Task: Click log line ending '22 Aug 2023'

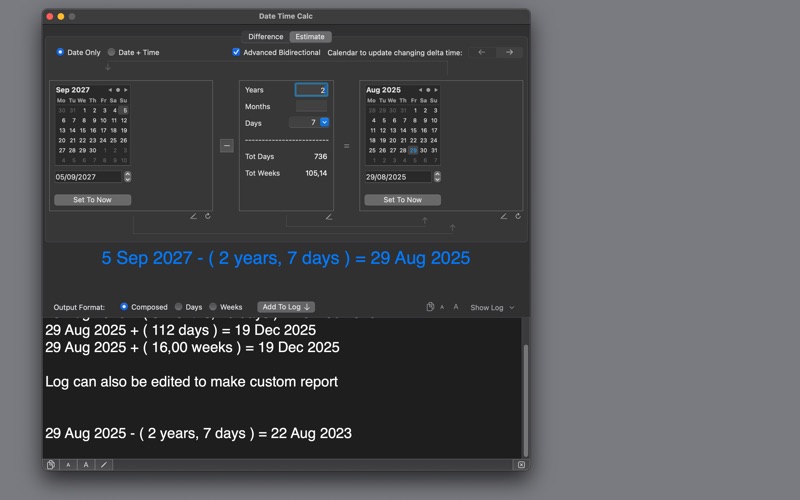Action: [198, 433]
